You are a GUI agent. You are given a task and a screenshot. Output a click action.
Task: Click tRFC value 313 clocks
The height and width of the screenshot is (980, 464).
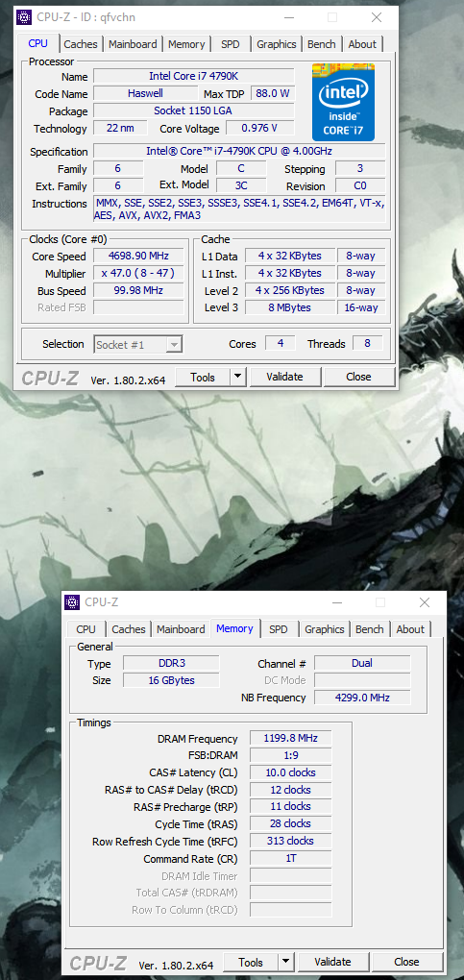point(291,842)
